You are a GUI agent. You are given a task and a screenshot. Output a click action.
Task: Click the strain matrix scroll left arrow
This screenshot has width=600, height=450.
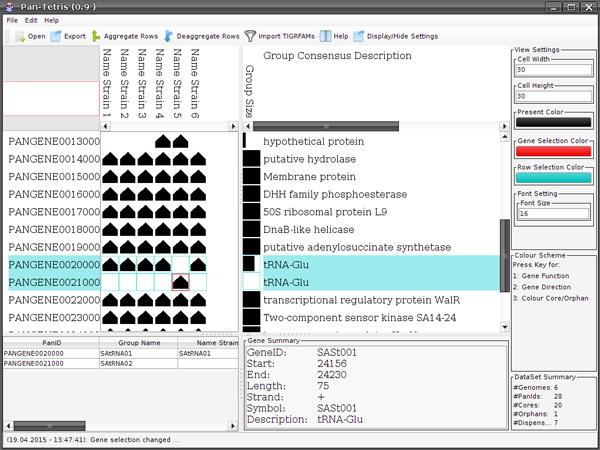(x=106, y=126)
